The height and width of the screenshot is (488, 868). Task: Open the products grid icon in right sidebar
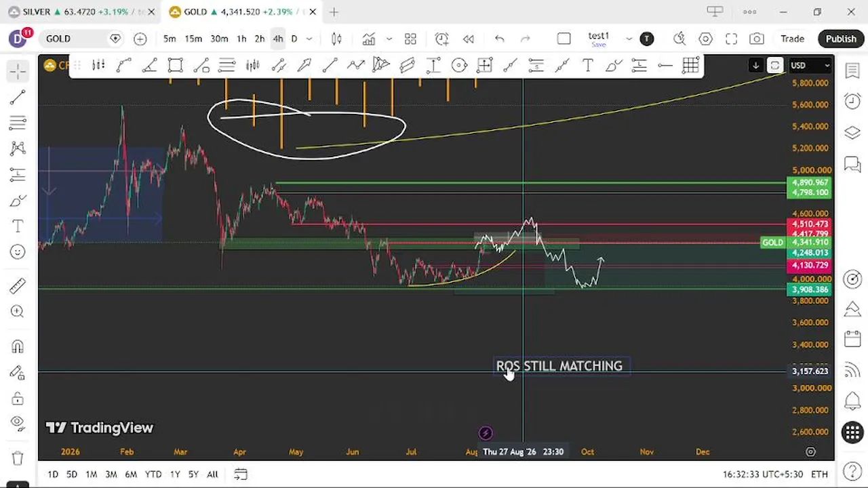(852, 432)
